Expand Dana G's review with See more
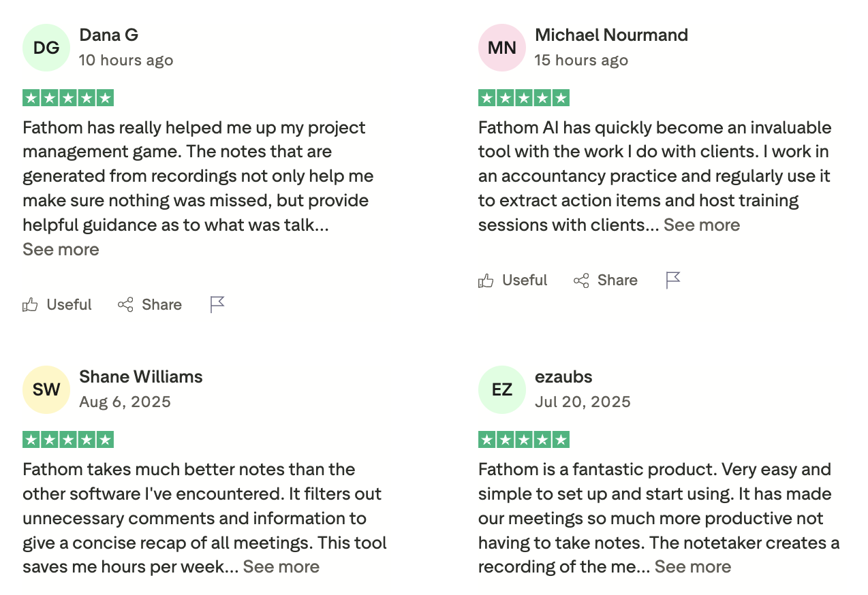The width and height of the screenshot is (868, 595). coord(61,249)
